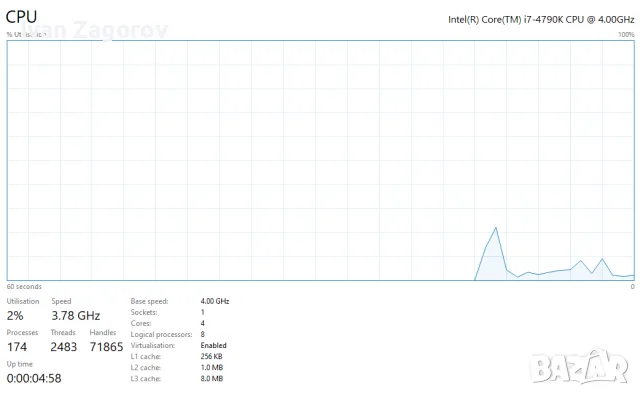The image size is (640, 396).
Task: Click the Utilisation label
Action: pos(23,301)
